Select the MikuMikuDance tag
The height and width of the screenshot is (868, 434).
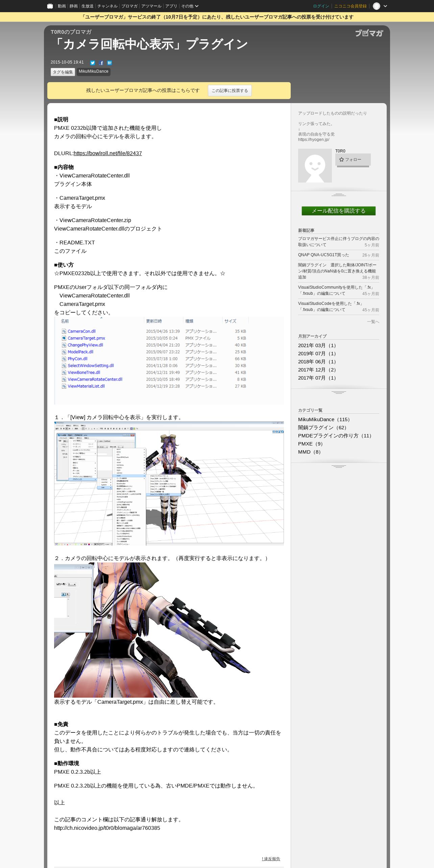pos(94,72)
